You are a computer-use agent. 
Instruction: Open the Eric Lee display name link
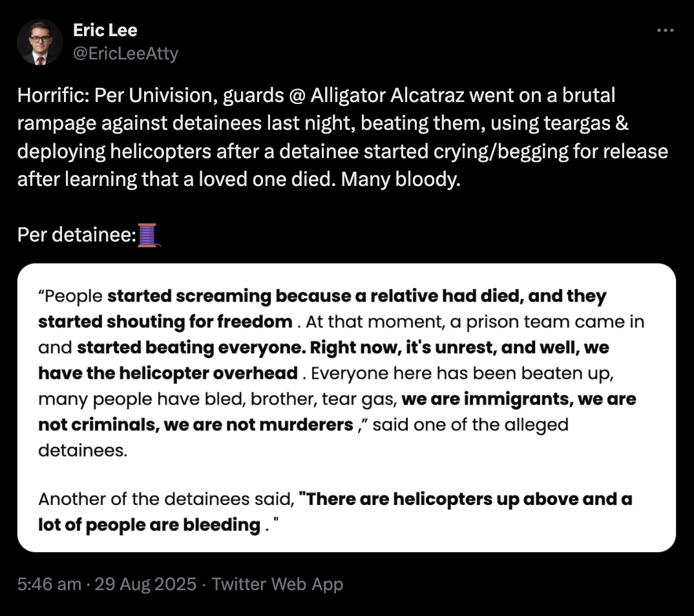click(105, 30)
